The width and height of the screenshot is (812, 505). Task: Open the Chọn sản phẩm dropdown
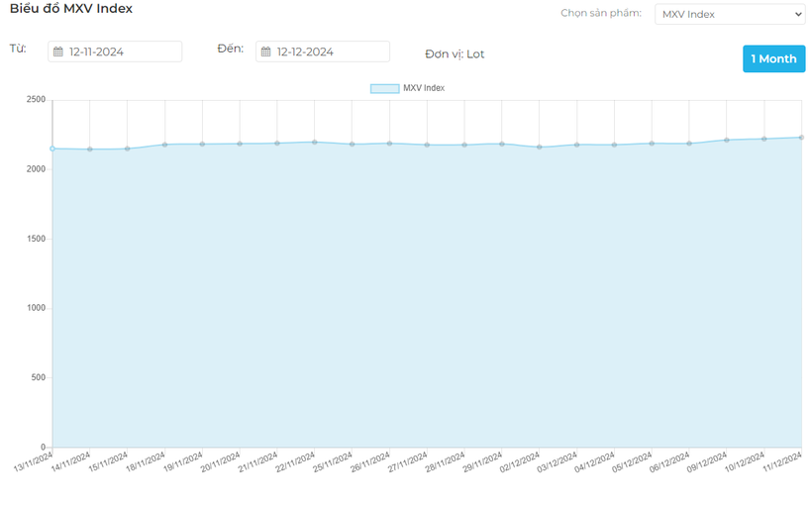pos(729,14)
